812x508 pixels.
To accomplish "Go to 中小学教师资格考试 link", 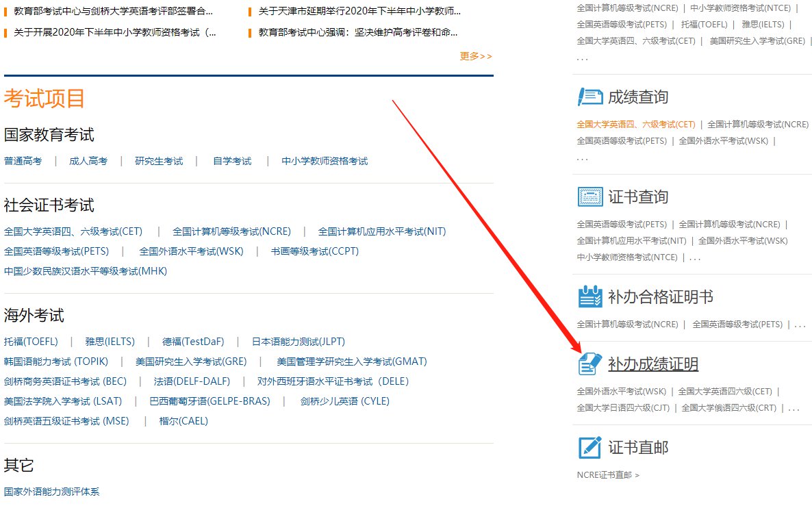I will 325,161.
